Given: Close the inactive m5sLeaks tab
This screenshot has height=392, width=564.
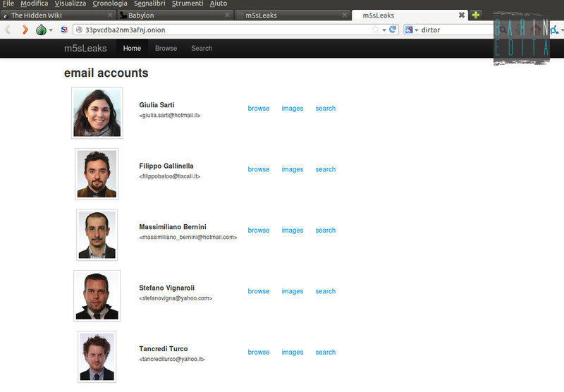Looking at the screenshot, I should (344, 15).
